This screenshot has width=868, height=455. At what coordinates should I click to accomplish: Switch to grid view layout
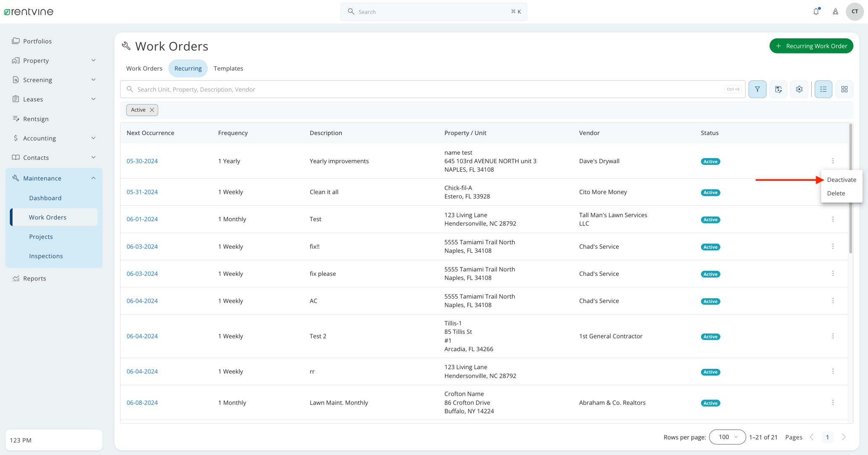click(x=844, y=89)
